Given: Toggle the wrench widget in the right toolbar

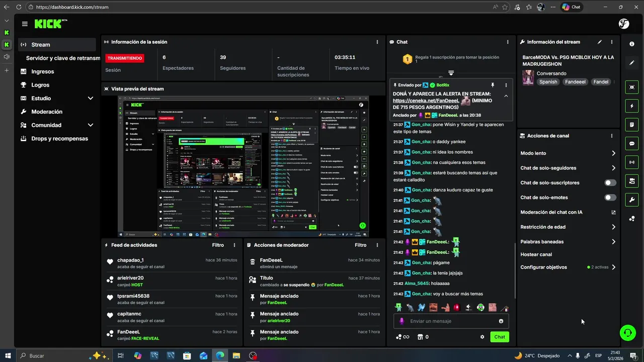Looking at the screenshot, I should click(632, 200).
